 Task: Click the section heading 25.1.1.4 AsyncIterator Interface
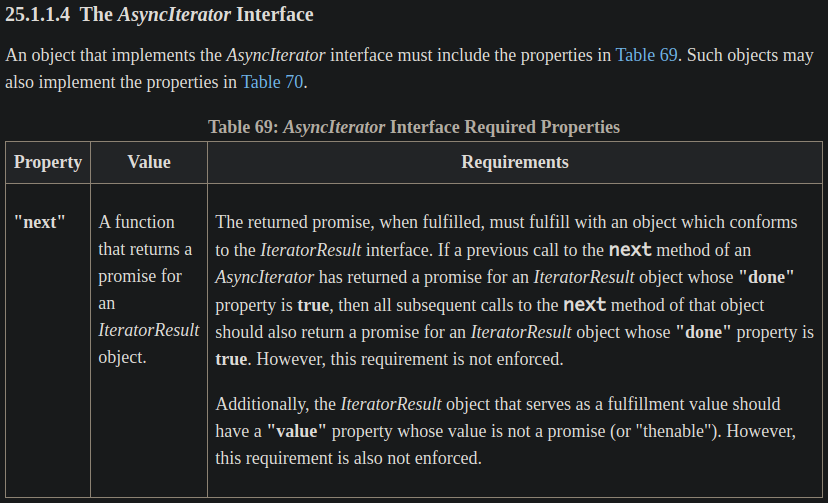159,14
